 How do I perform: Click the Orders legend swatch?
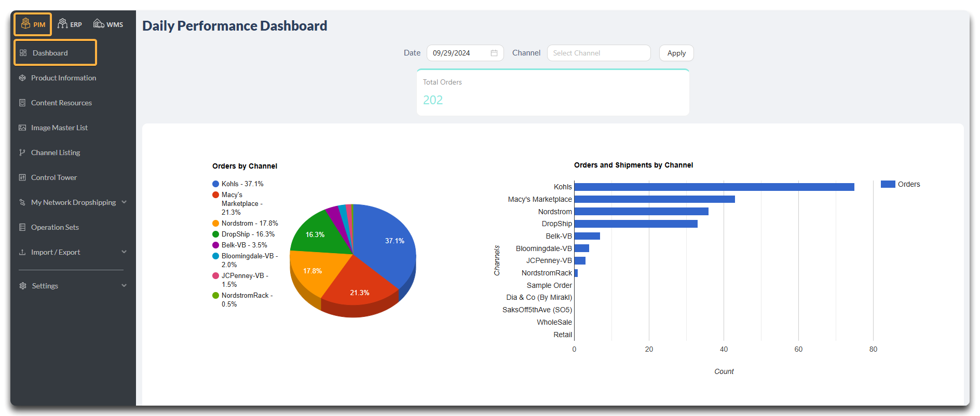tap(888, 184)
